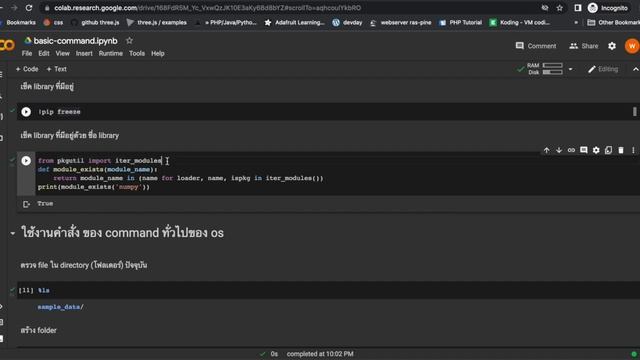Open the Tools menu

click(x=137, y=53)
